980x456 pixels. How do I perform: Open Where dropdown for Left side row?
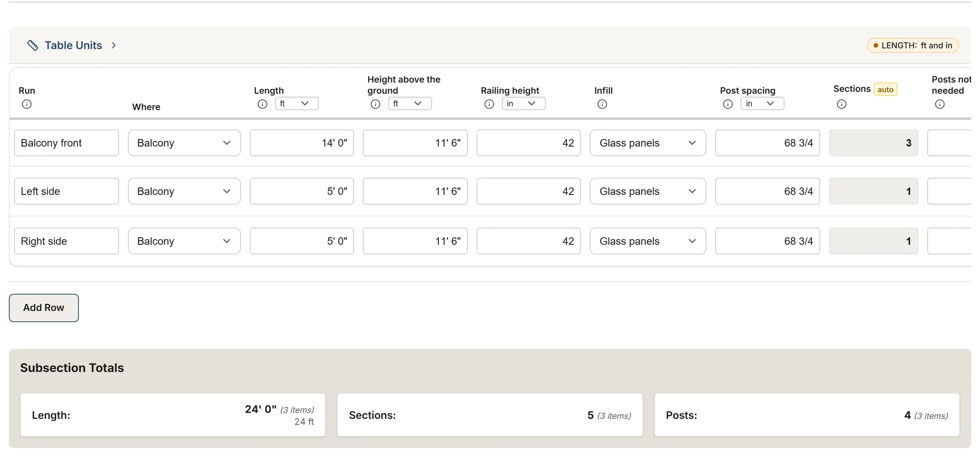click(184, 191)
